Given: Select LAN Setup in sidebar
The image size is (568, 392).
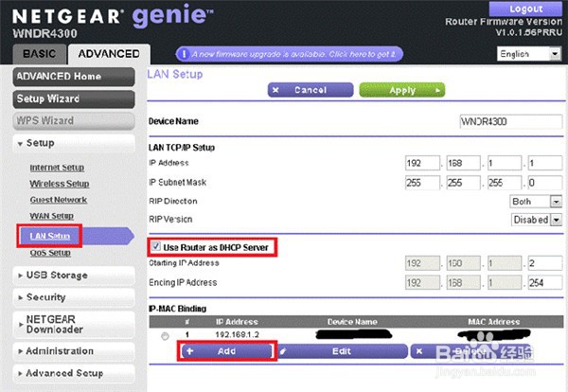Looking at the screenshot, I should [49, 236].
